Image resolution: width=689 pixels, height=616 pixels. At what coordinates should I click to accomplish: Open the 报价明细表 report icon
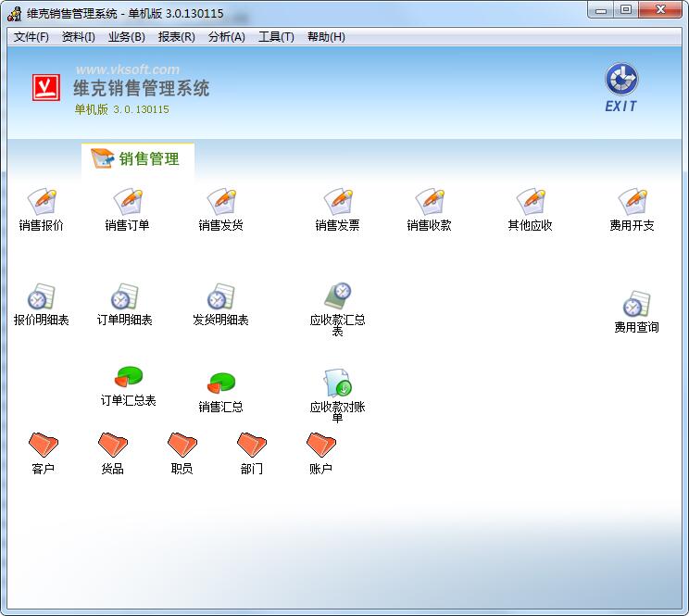[42, 296]
